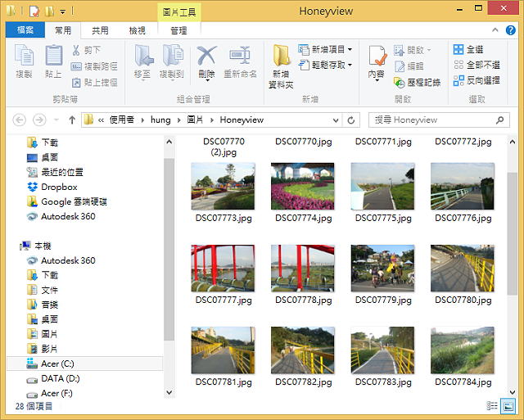
Task: Open Google 雲端硬碟 in sidebar
Action: point(67,202)
